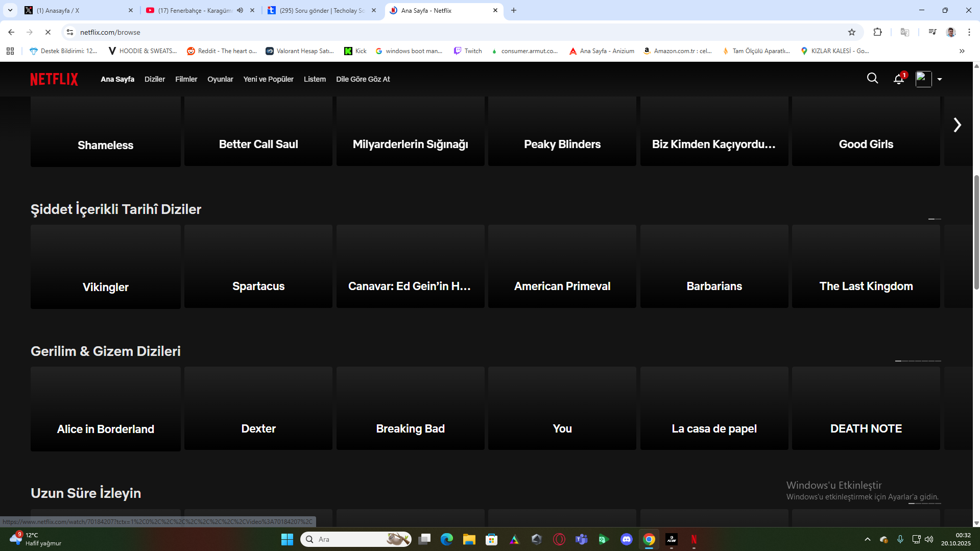The image size is (980, 551).
Task: Open Reddit - The heart bookmark
Action: pos(222,51)
